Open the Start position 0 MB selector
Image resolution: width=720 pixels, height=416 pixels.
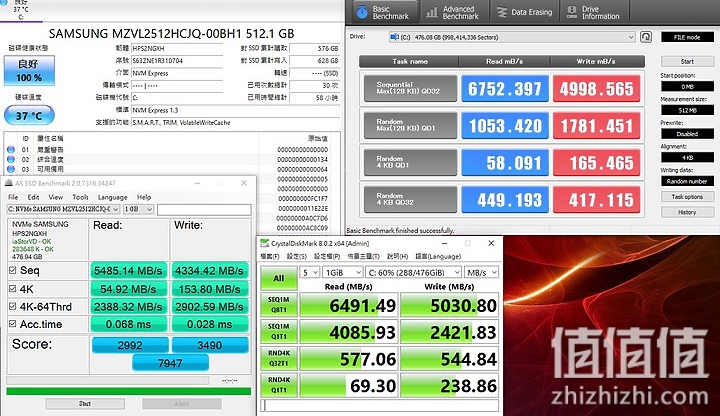tap(687, 86)
